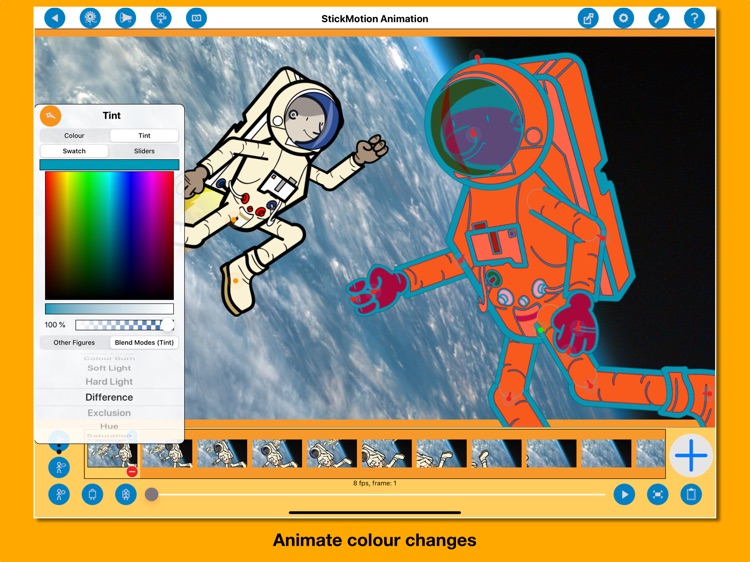Click the screen aspect icon in top bar

(x=196, y=18)
